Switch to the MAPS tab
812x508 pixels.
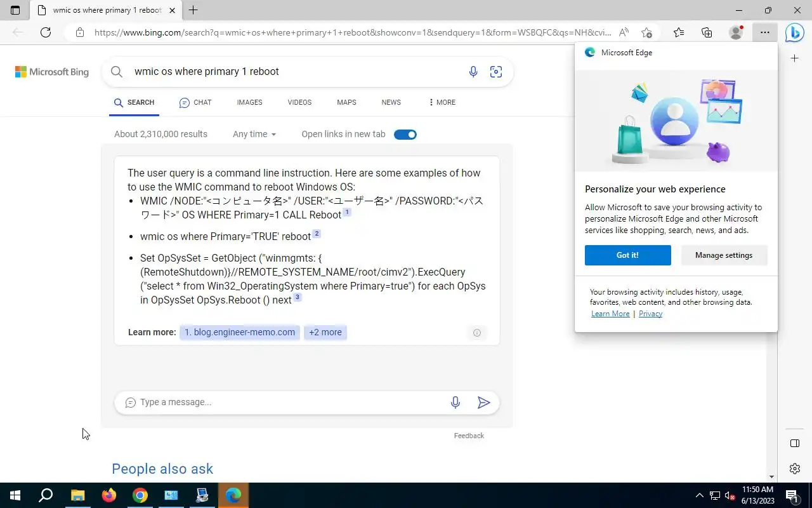[346, 102]
